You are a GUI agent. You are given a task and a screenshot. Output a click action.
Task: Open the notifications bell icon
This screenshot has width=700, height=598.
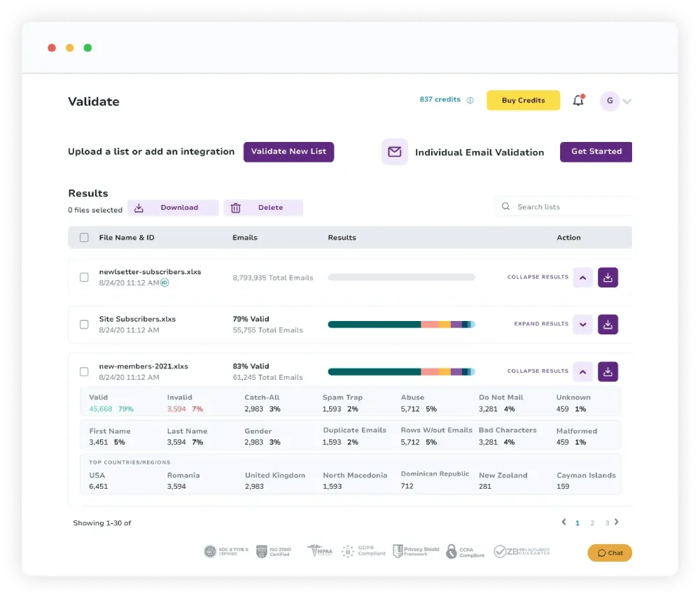tap(578, 101)
